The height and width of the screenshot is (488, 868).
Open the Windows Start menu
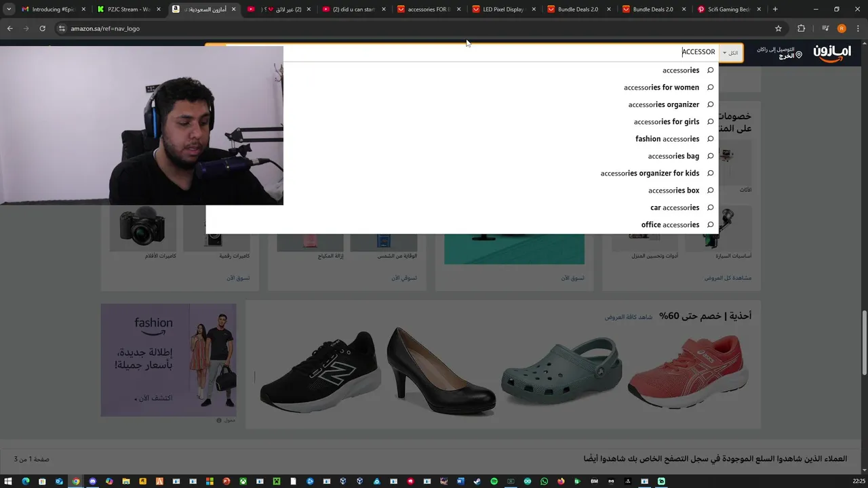[8, 481]
